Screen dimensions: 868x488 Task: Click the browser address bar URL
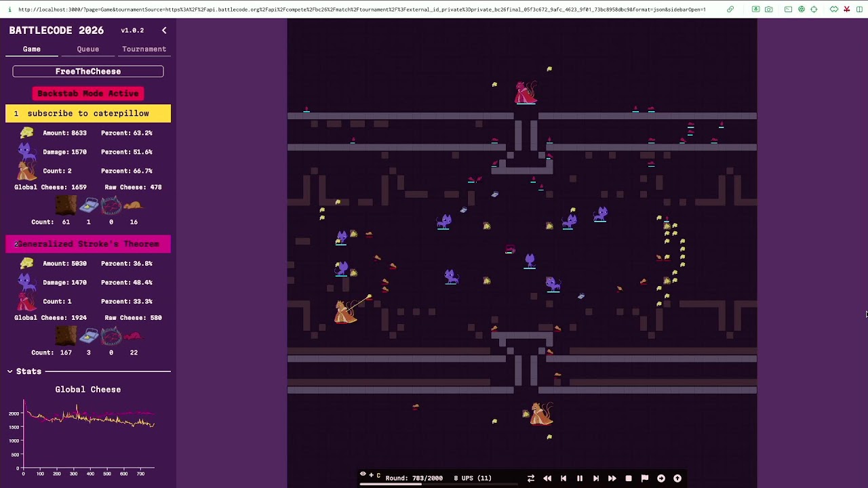click(361, 9)
